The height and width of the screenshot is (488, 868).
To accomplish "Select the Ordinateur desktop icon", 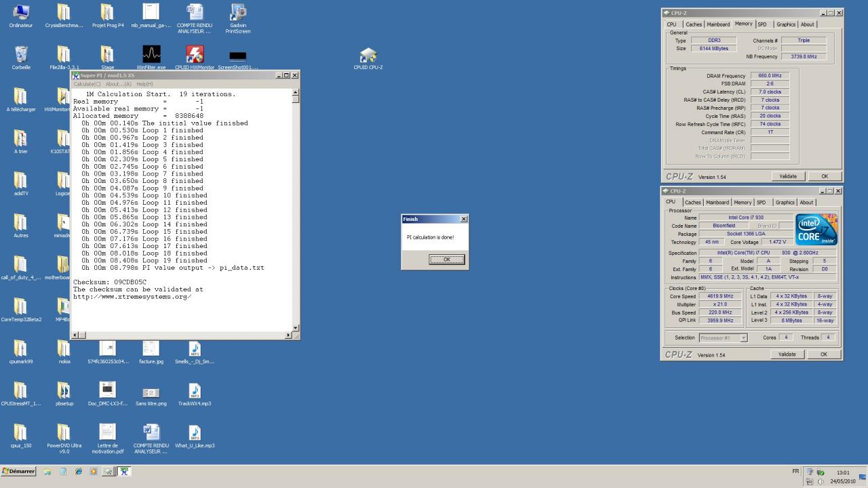I will pyautogui.click(x=21, y=13).
